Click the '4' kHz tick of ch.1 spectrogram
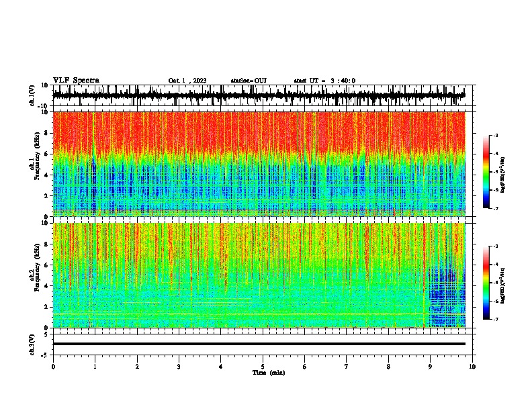This screenshot has height=411, width=532. 46,175
